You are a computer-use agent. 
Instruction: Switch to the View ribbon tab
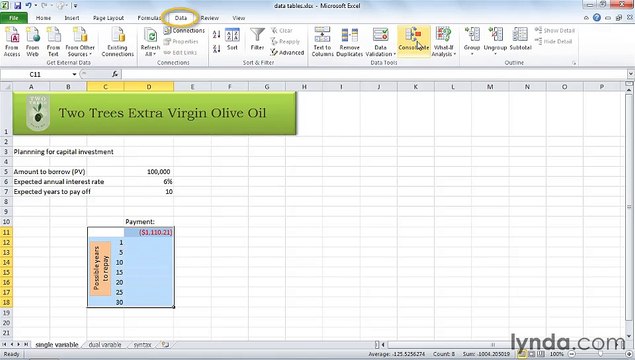(x=239, y=18)
